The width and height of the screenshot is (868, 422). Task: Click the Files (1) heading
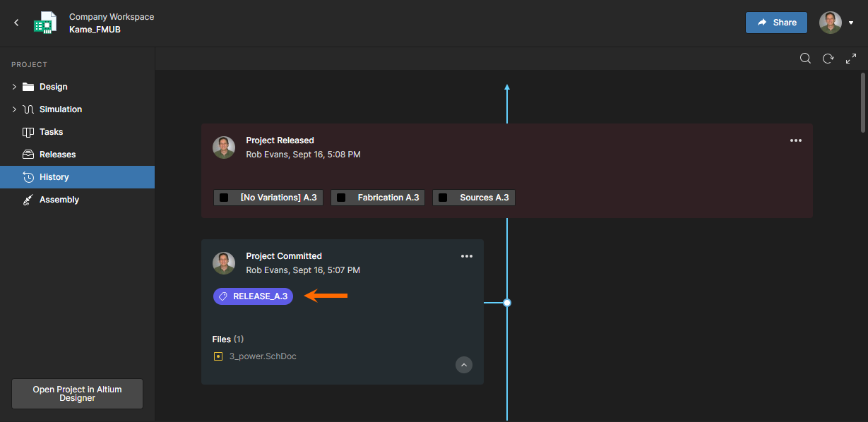coord(228,339)
